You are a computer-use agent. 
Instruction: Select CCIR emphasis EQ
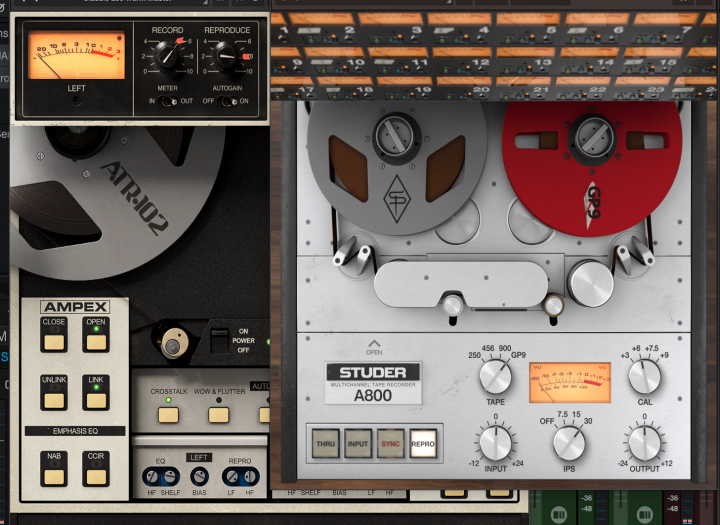click(x=95, y=475)
